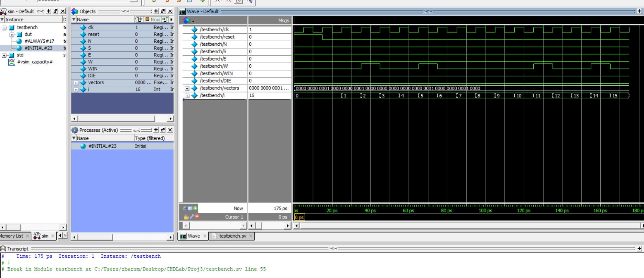
Task: Click the red delete cursor icon
Action: [197, 217]
